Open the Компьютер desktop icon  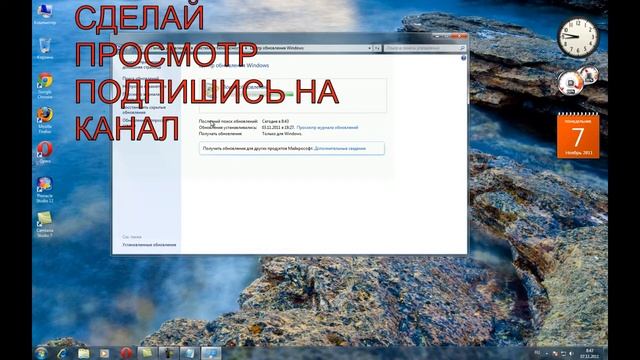[45, 14]
